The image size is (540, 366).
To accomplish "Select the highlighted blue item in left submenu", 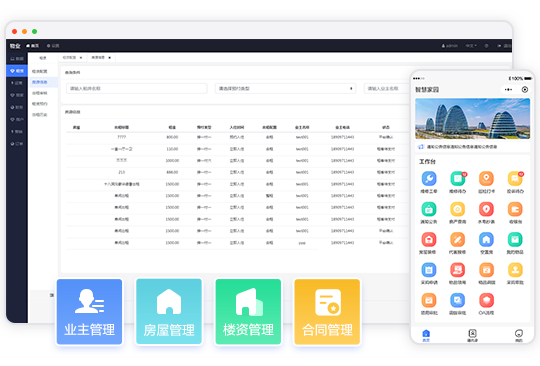I will 43,82.
